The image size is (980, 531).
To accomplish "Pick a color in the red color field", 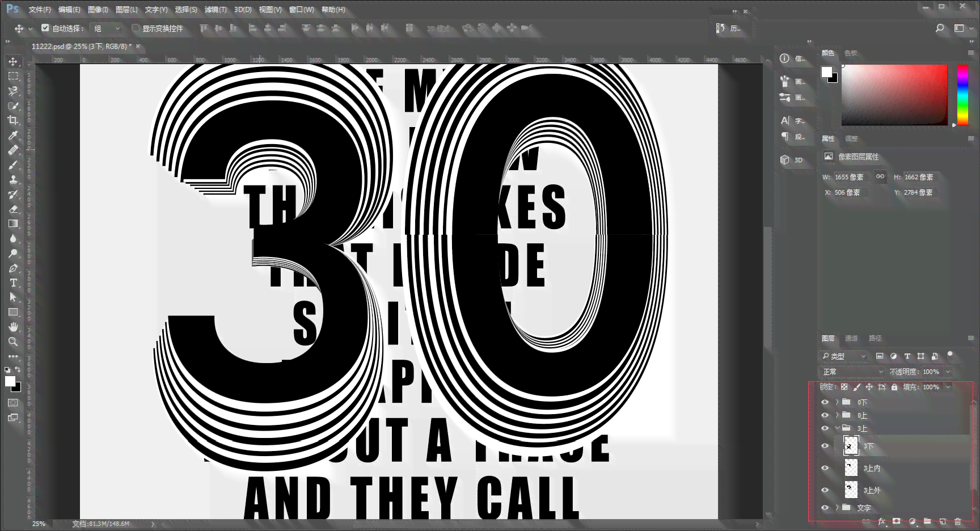I will point(894,95).
